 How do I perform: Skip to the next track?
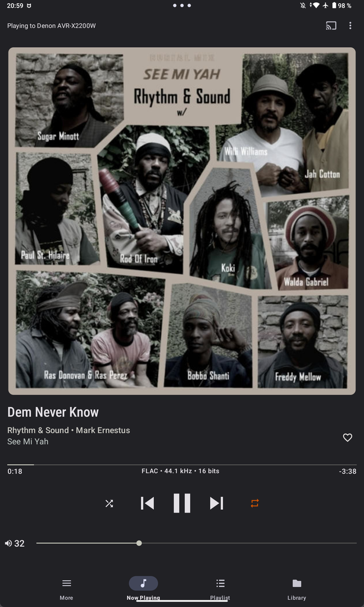(216, 503)
